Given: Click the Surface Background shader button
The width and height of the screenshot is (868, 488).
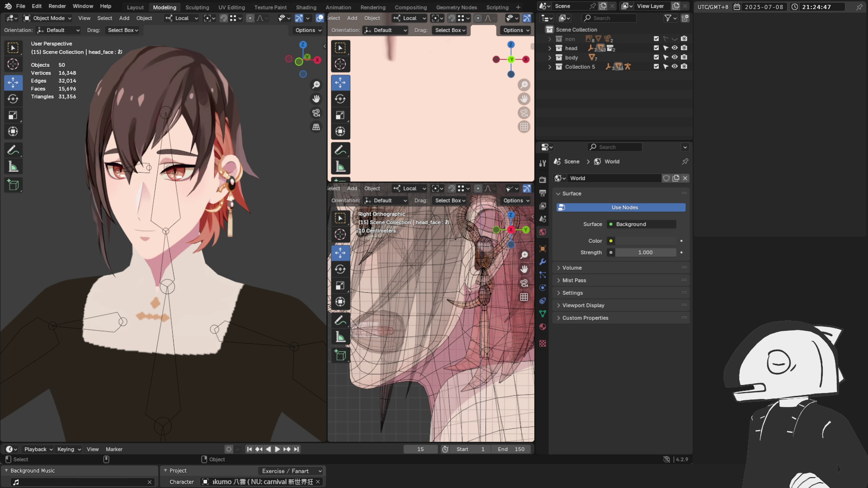Looking at the screenshot, I should click(642, 224).
